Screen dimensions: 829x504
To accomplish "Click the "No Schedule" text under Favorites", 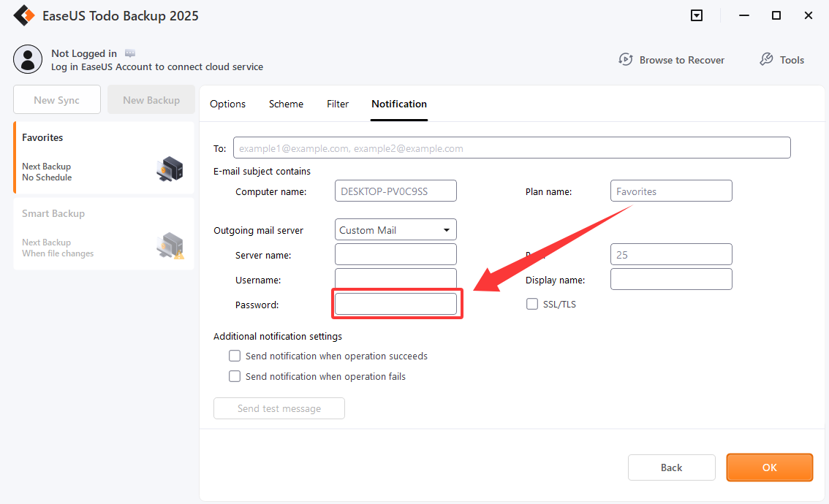I will point(47,177).
